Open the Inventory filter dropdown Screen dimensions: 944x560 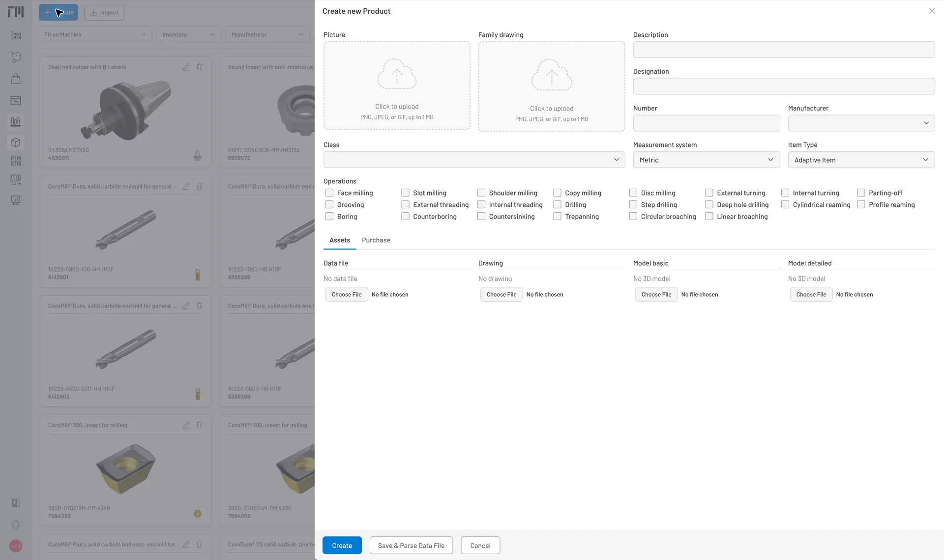point(189,34)
